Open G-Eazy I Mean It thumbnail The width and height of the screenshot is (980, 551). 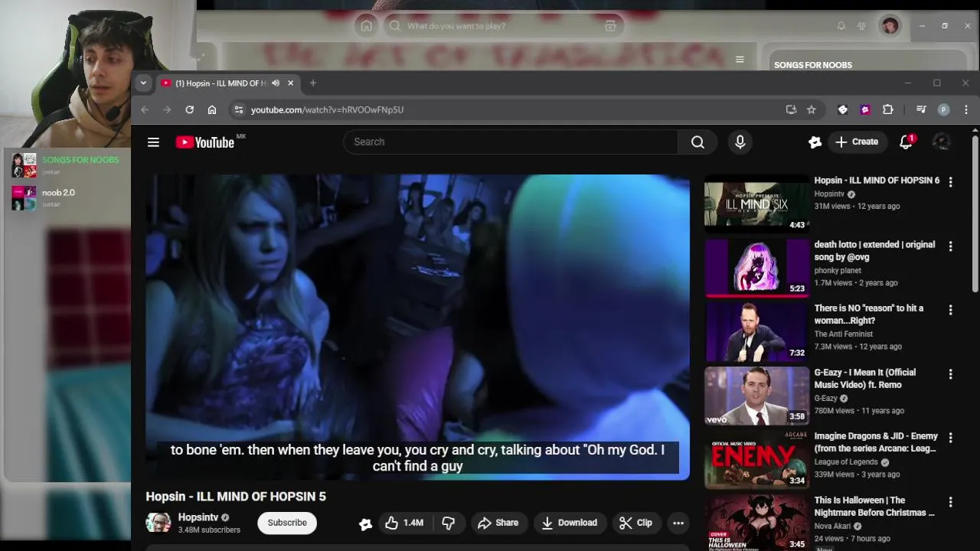756,395
